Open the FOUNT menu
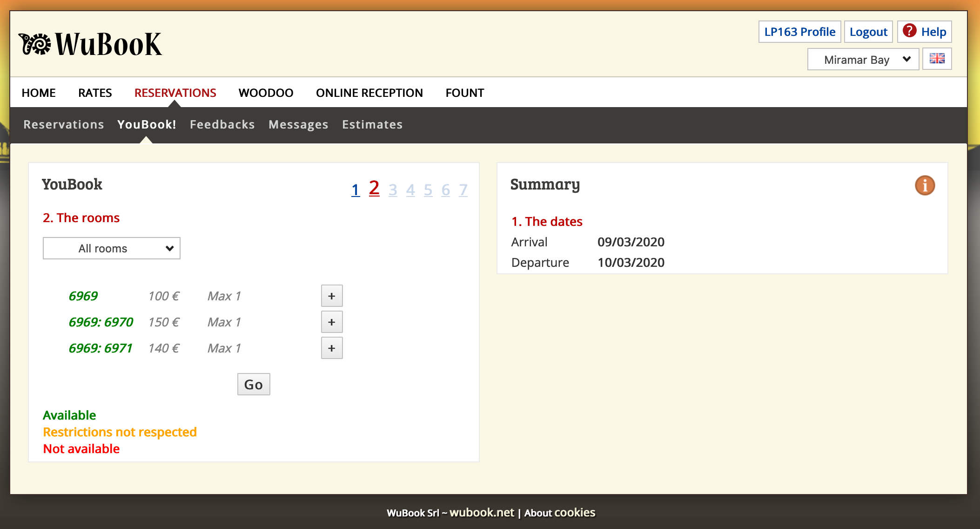980x529 pixels. click(x=465, y=93)
